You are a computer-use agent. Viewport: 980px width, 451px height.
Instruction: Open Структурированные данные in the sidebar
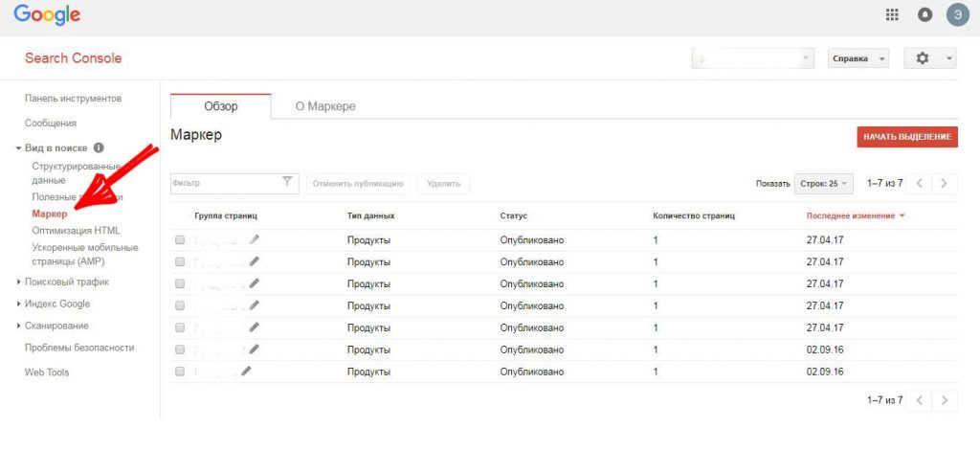[76, 173]
